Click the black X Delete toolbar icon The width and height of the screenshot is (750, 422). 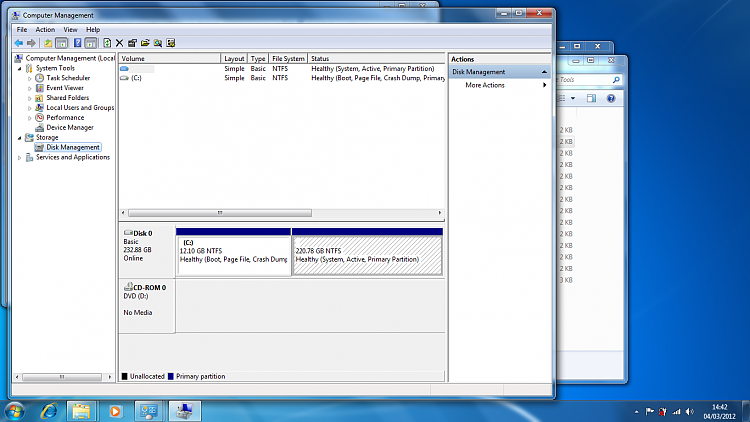(120, 43)
